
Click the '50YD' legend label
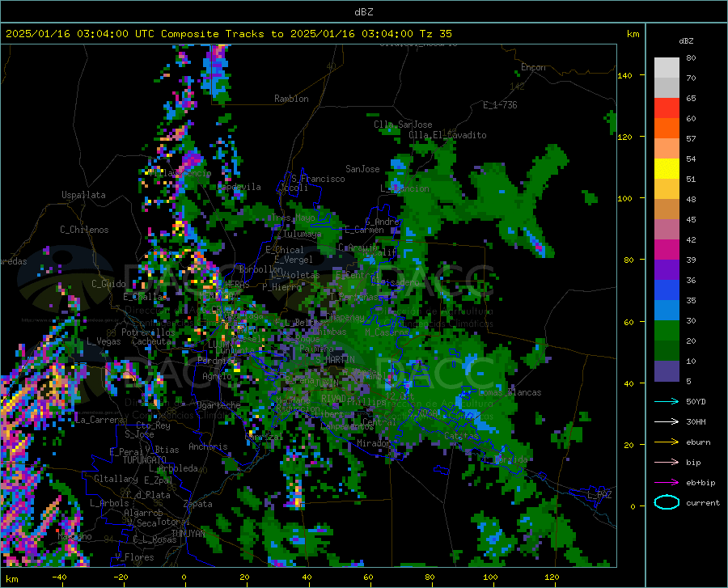(696, 401)
